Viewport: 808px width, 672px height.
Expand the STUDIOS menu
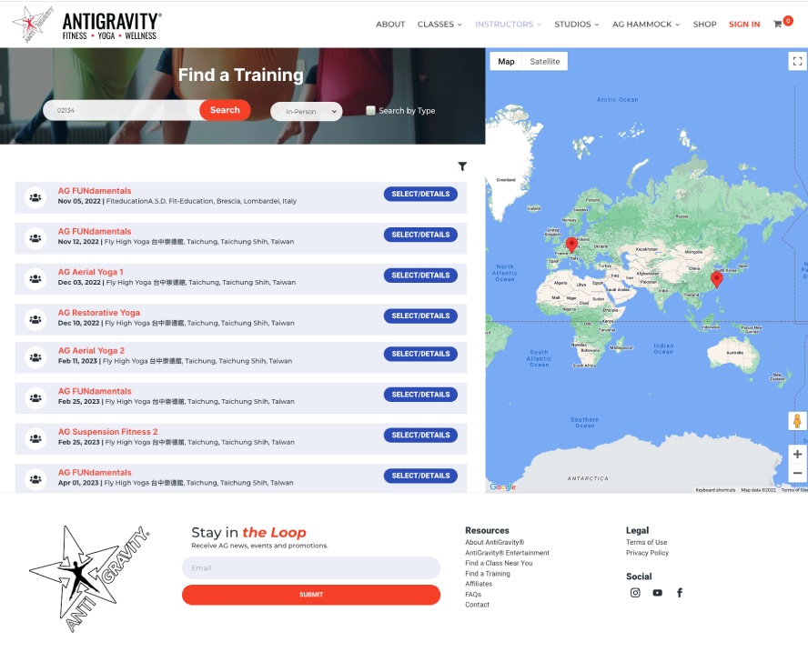point(577,25)
